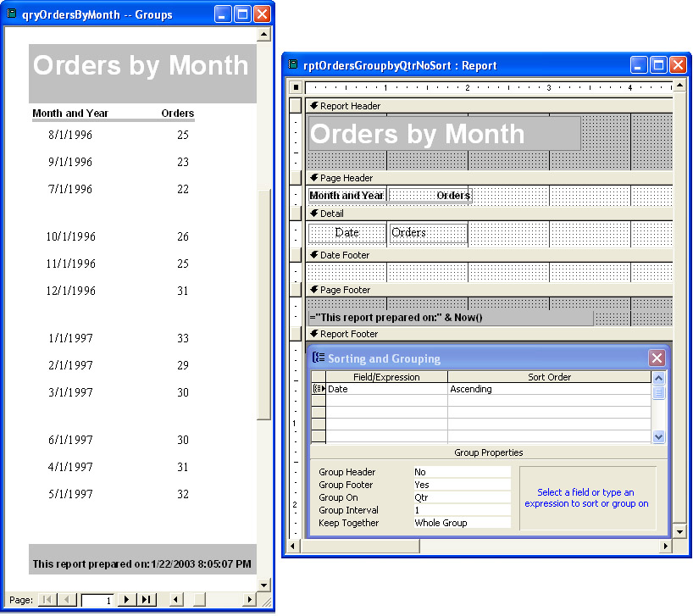The image size is (693, 616).
Task: Click the page number box in the preview
Action: (97, 600)
